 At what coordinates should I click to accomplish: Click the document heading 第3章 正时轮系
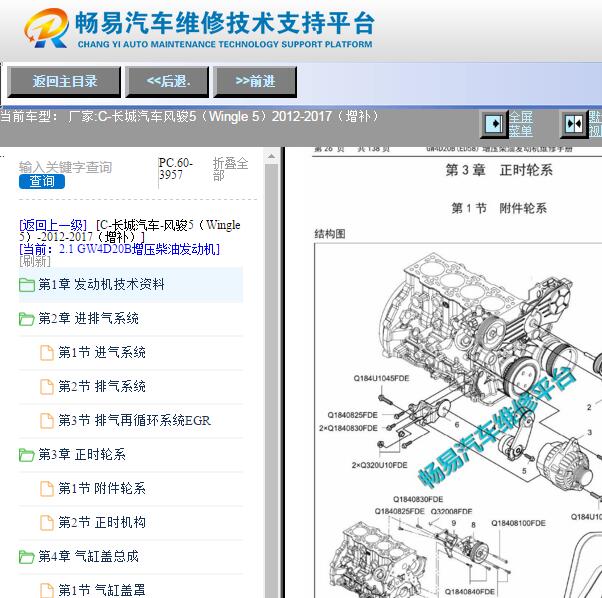[x=499, y=170]
